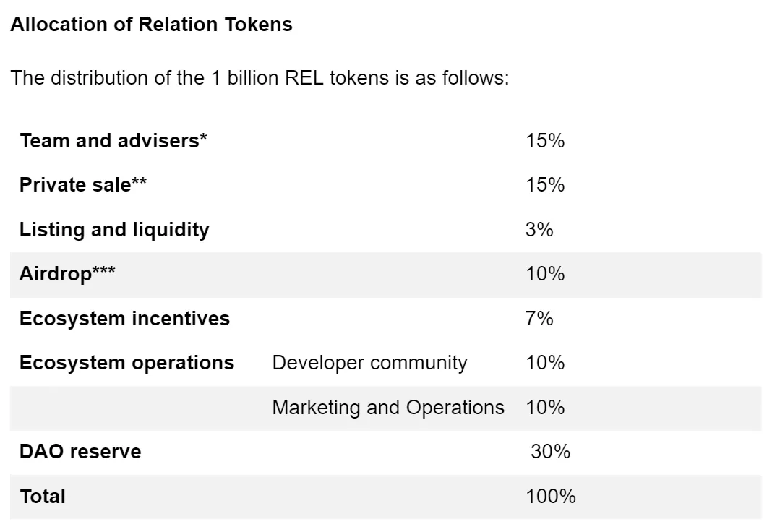Select the 'DAO reserve' row label
The width and height of the screenshot is (772, 532).
80,452
